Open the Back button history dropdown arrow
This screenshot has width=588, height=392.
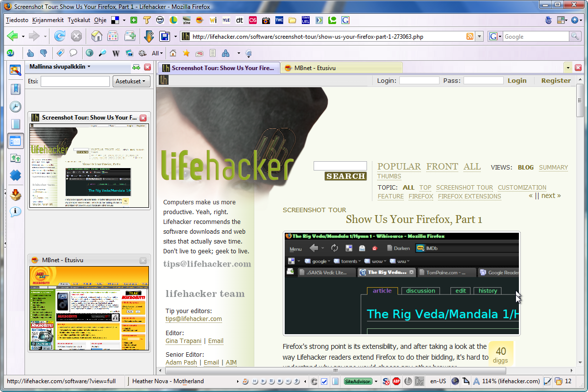(x=22, y=36)
